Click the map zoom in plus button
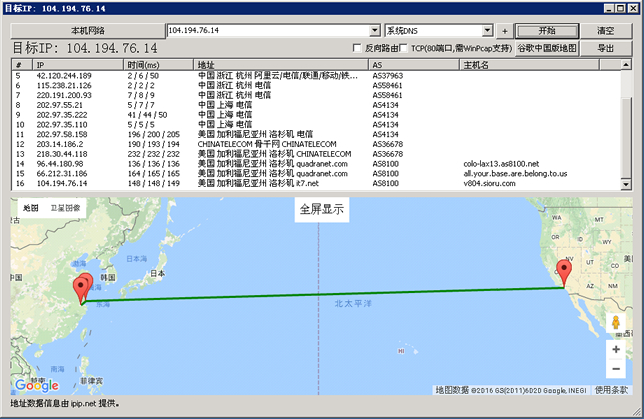The image size is (644, 419). tap(615, 349)
